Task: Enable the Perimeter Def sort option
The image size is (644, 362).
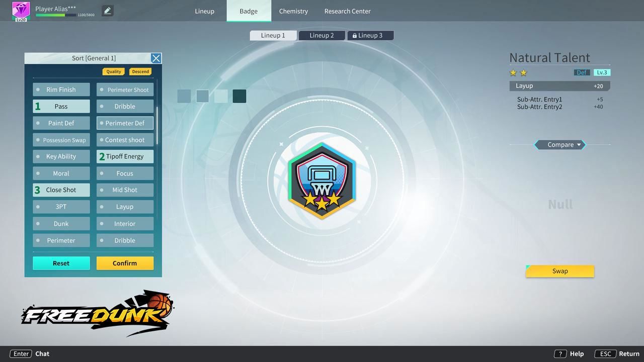Action: [125, 123]
